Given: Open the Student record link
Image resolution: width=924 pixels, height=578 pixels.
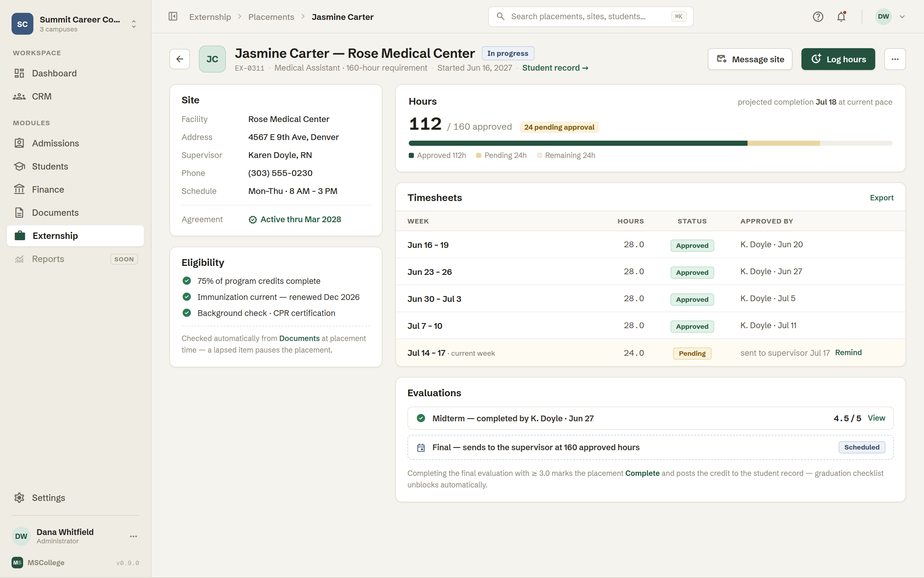Looking at the screenshot, I should pos(555,68).
